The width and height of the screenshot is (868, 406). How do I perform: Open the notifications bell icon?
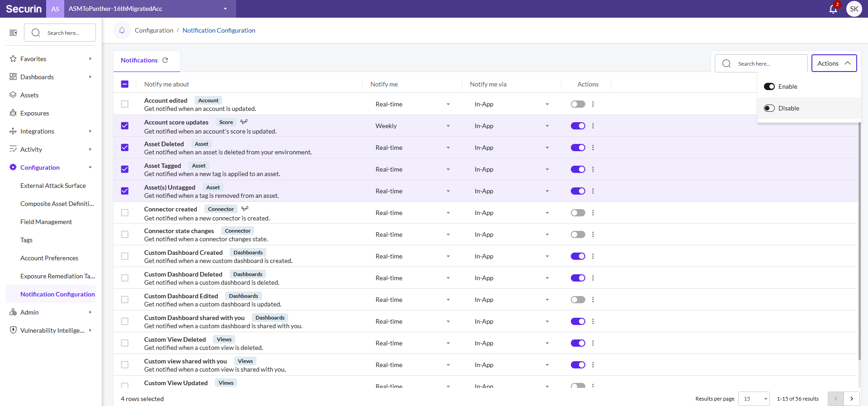(x=833, y=9)
